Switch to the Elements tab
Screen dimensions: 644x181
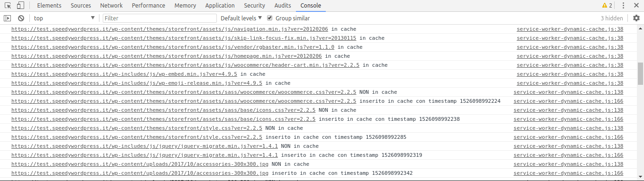pyautogui.click(x=49, y=6)
